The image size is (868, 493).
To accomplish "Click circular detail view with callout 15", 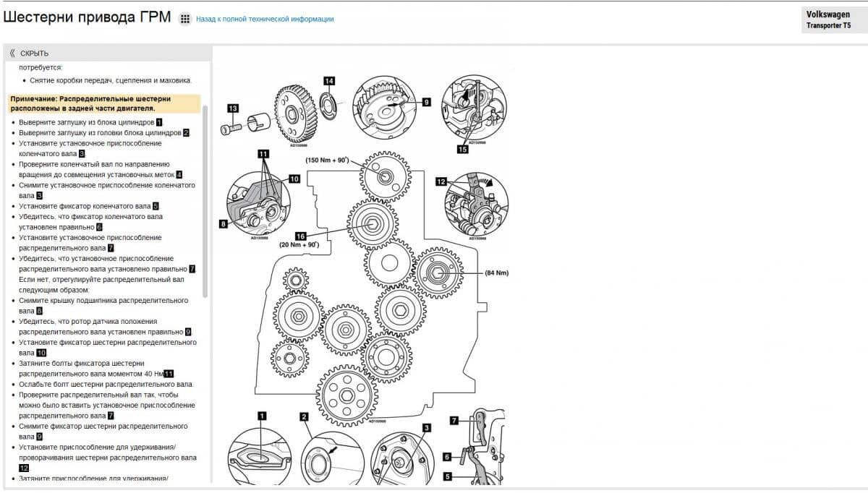I will point(476,107).
